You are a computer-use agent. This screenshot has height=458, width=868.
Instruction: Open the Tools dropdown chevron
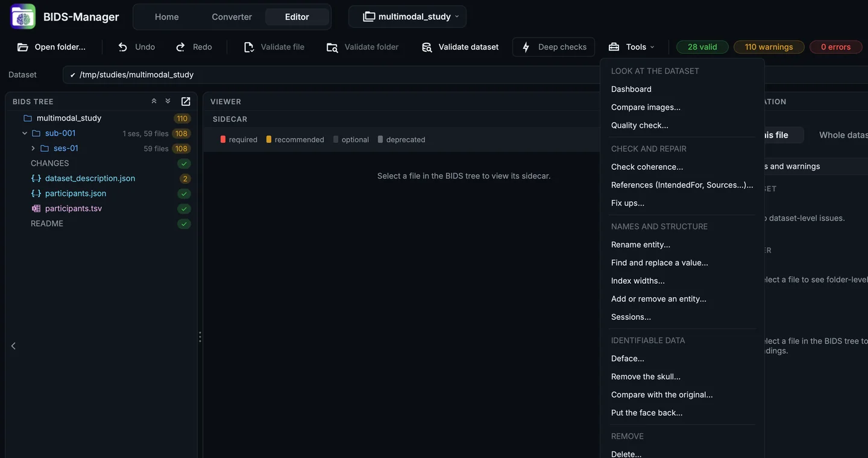pos(652,47)
